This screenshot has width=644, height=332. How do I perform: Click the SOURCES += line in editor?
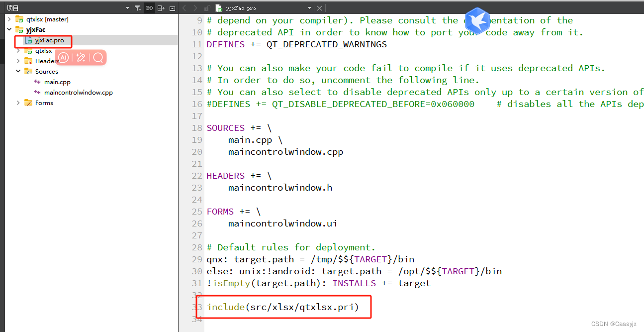[239, 128]
